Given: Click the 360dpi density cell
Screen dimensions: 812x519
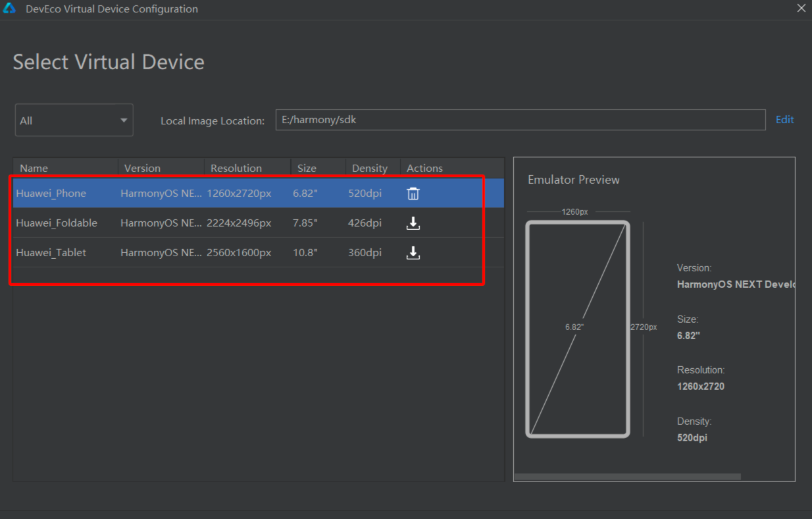Looking at the screenshot, I should [x=365, y=253].
